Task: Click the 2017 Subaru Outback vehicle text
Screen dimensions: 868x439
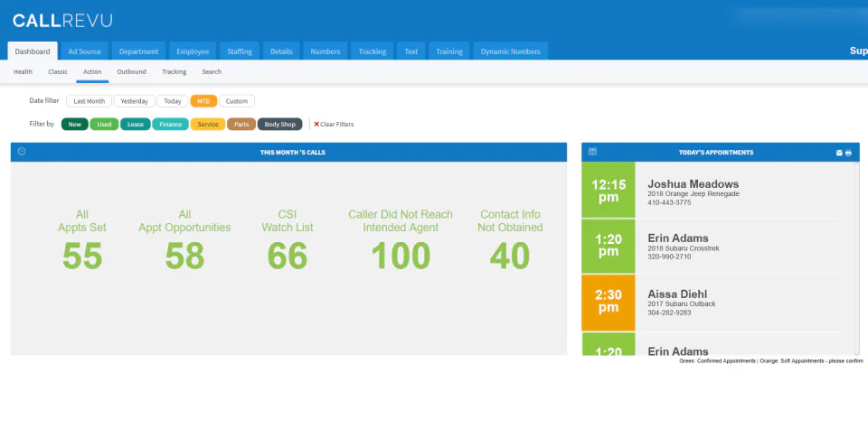Action: pos(682,304)
